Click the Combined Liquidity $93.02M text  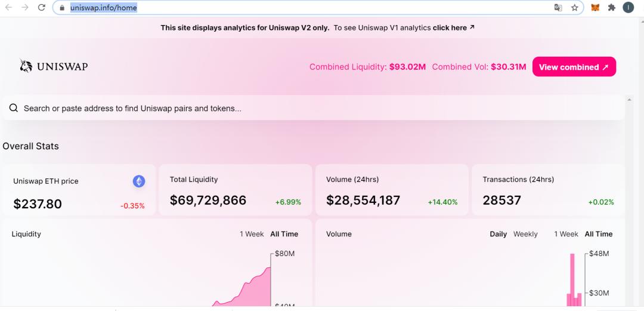(367, 67)
